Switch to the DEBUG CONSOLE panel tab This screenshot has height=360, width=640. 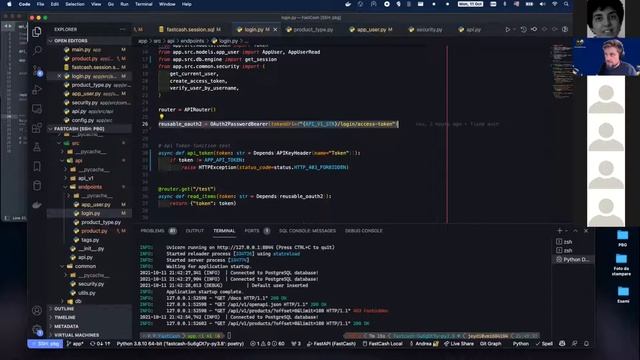[x=363, y=231]
